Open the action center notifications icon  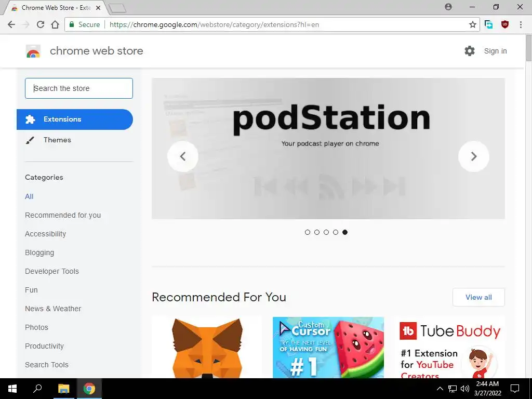(x=515, y=389)
